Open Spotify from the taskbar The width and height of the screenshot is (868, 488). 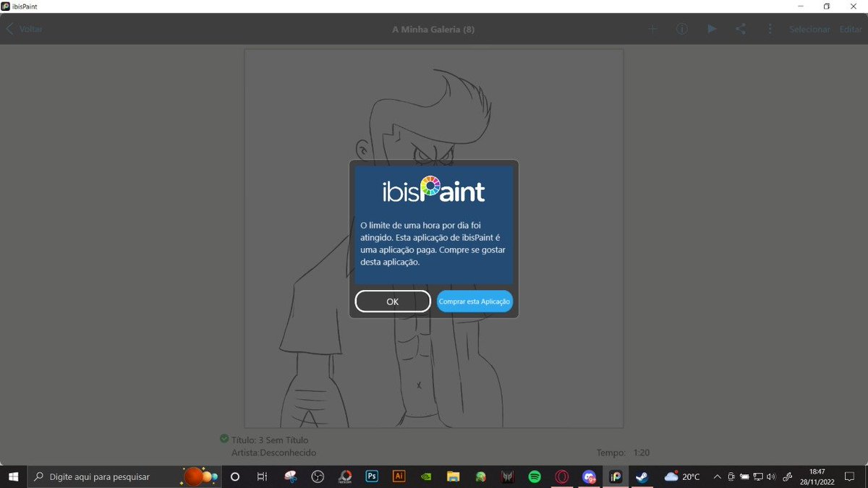tap(535, 476)
